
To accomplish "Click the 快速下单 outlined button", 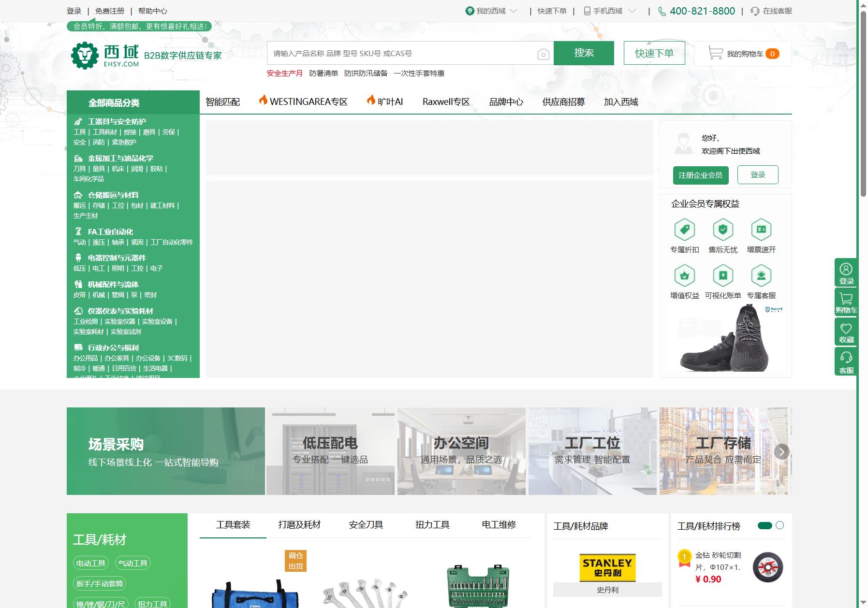I will (x=654, y=53).
